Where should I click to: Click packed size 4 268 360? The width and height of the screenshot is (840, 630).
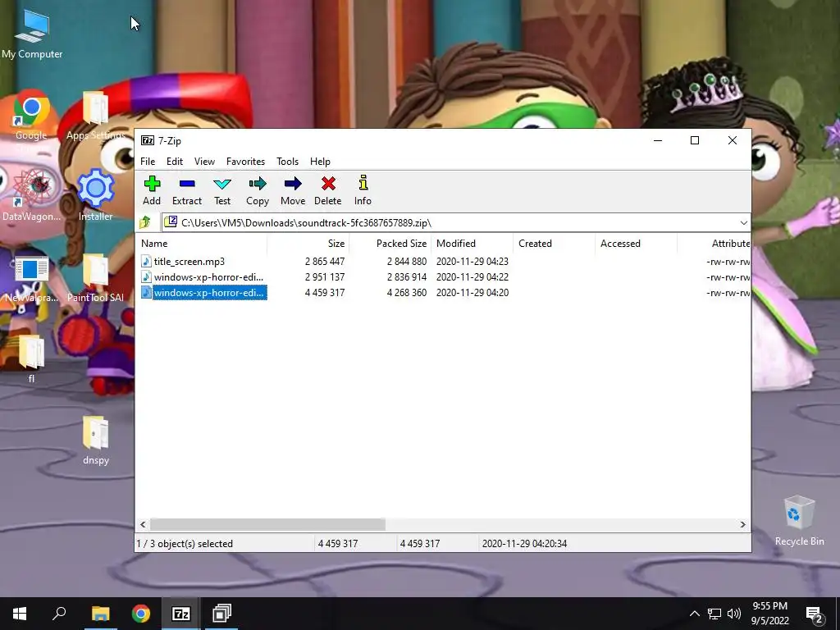[x=407, y=293]
